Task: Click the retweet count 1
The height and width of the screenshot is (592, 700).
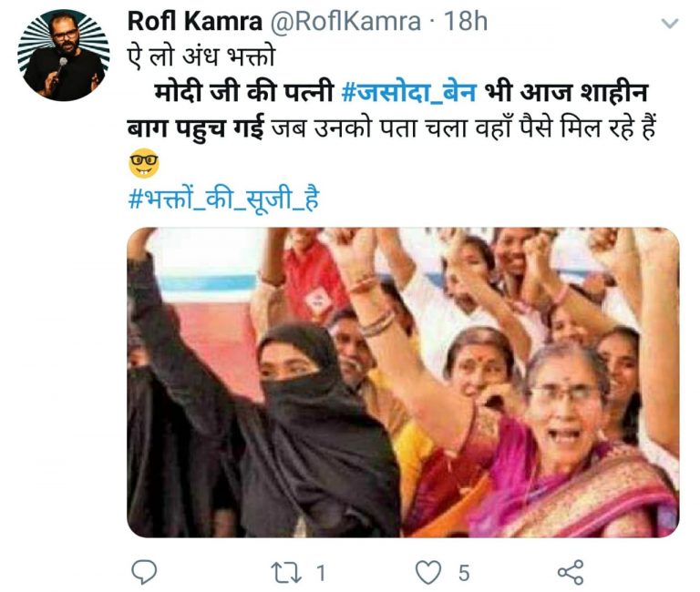Action: 321,572
